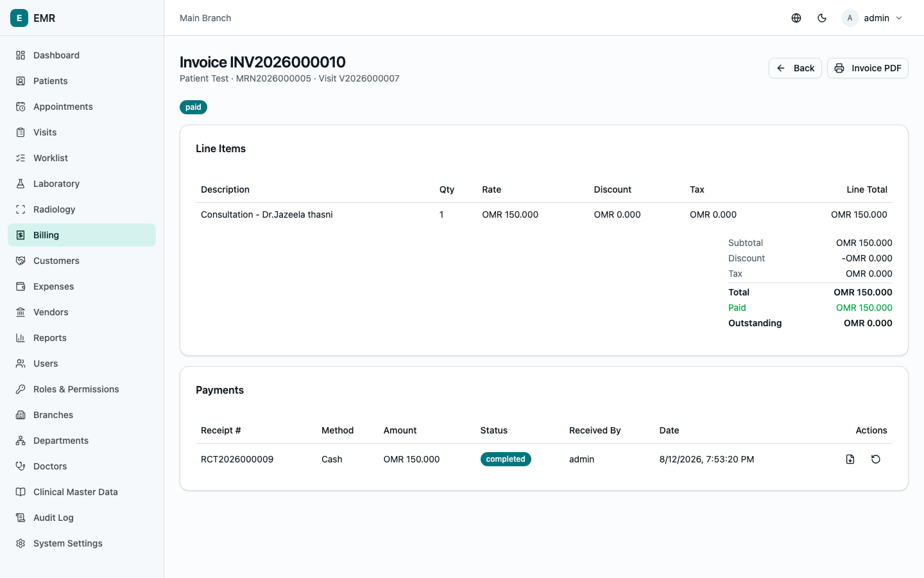The image size is (924, 578).
Task: Navigate to the Laboratory menu item
Action: click(x=81, y=184)
